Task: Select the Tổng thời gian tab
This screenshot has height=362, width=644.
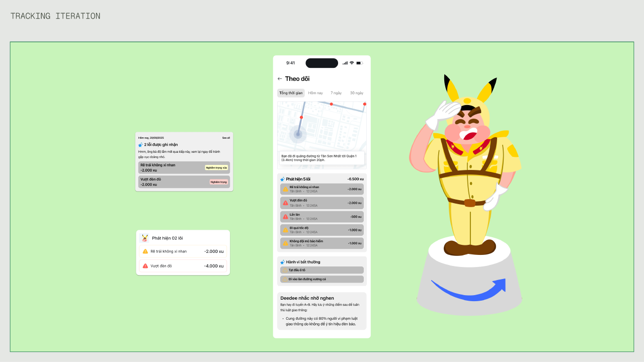Action: click(291, 93)
